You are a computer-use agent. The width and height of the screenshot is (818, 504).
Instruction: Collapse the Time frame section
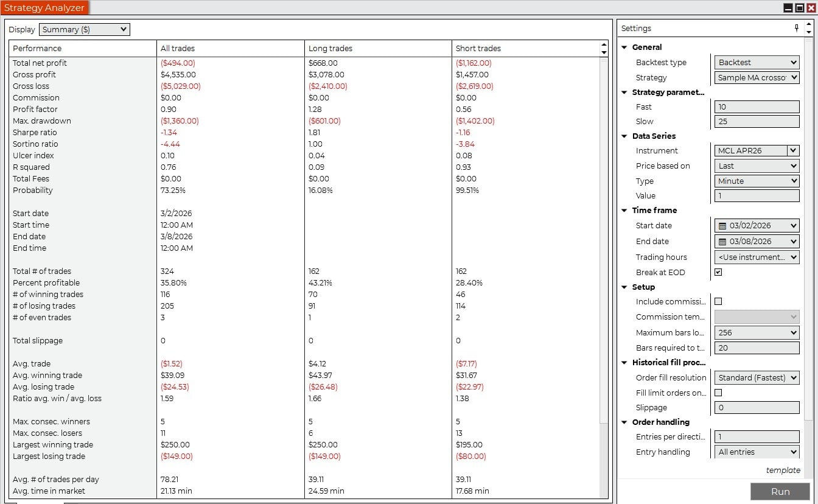point(624,211)
